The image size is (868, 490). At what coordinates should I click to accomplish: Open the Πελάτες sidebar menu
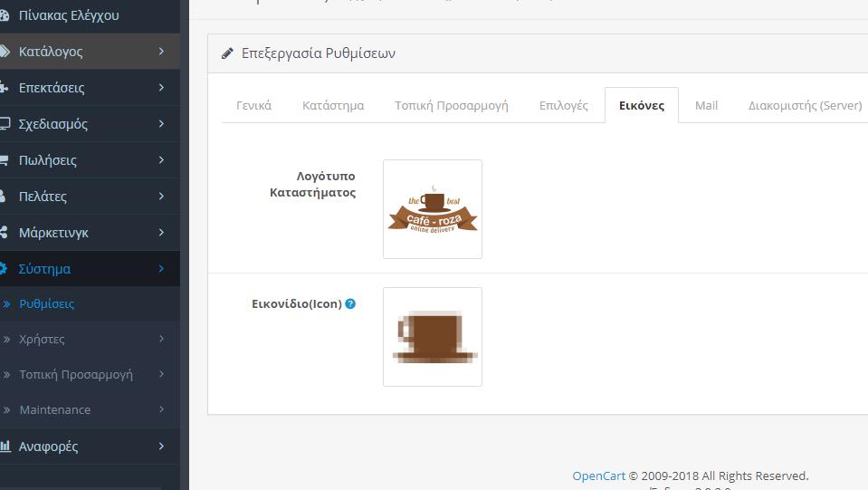click(90, 197)
